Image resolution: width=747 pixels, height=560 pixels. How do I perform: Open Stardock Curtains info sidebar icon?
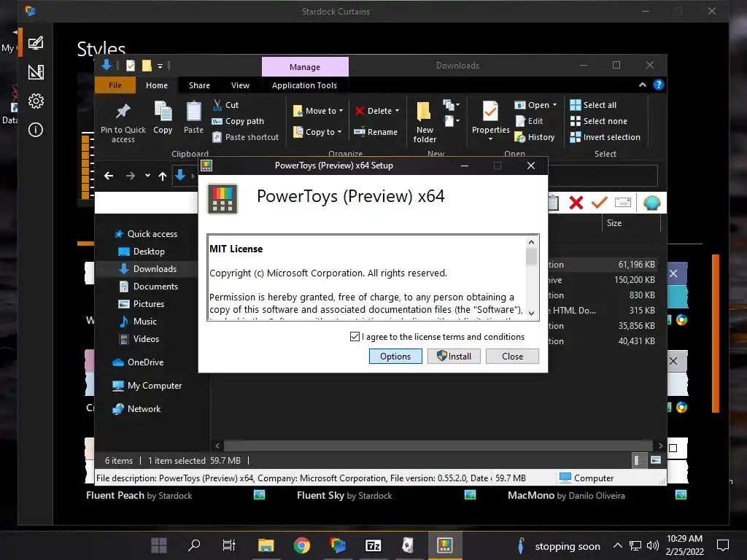click(36, 130)
